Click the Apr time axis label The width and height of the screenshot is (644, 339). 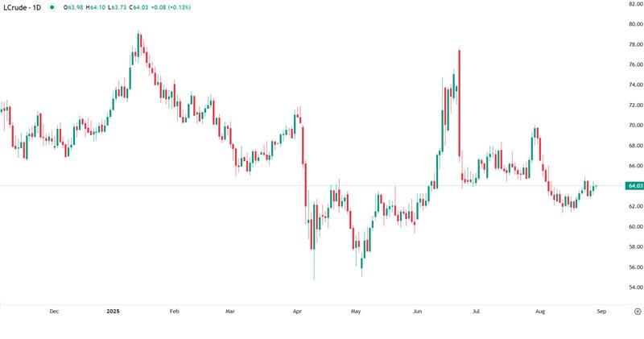coord(298,310)
